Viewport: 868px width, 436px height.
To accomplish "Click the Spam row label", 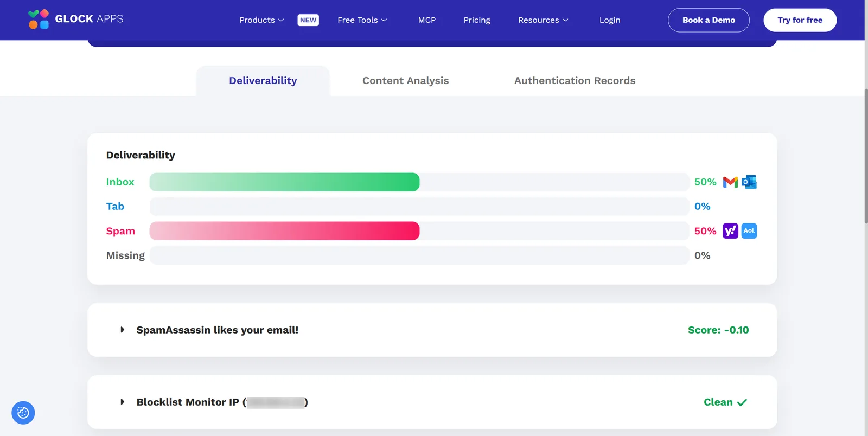I will [x=120, y=231].
